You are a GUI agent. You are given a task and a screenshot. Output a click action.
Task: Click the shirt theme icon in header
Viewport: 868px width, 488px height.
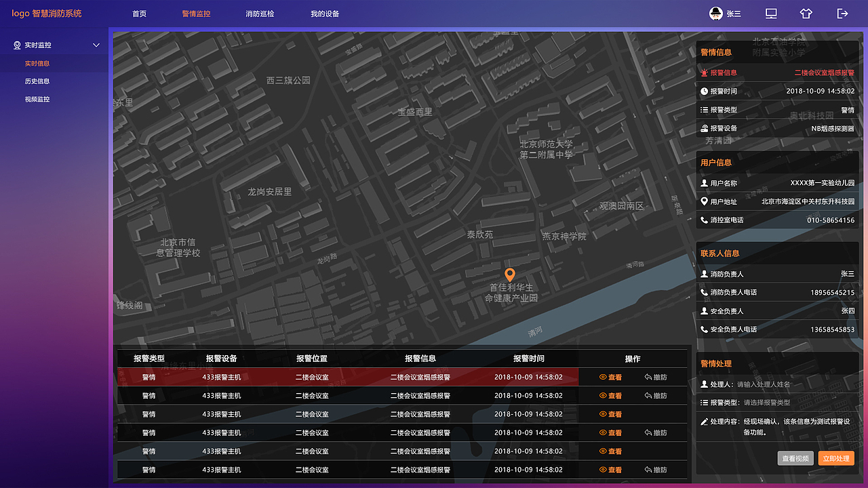point(806,14)
